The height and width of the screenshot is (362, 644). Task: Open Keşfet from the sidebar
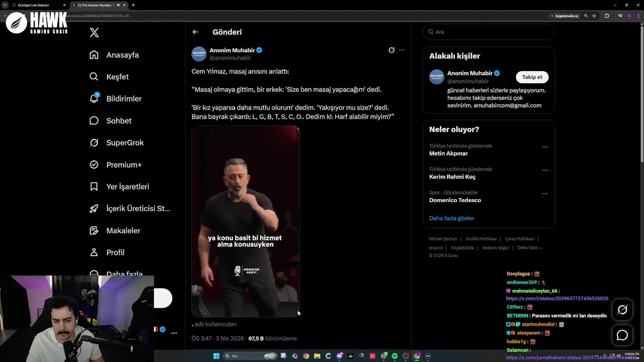pyautogui.click(x=109, y=76)
